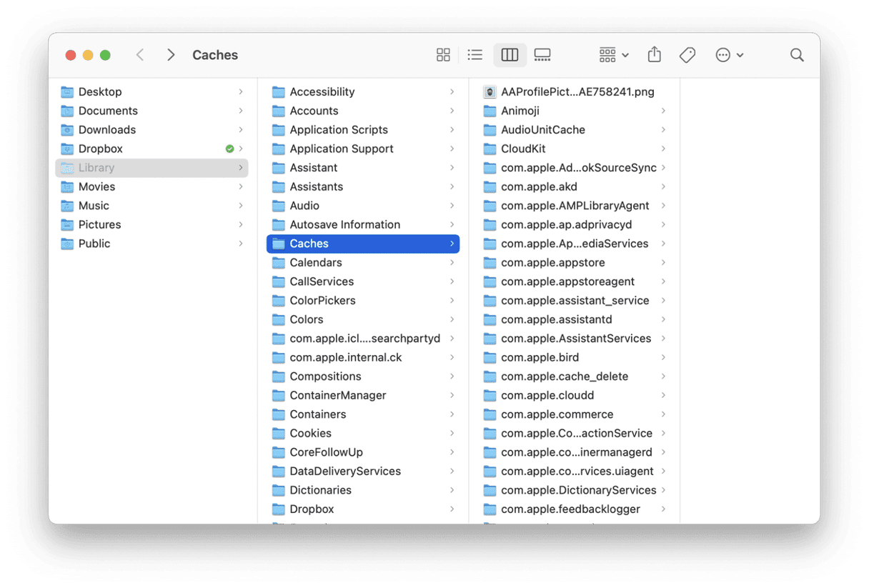
Task: Select the CoreFollowUp folder
Action: (363, 452)
